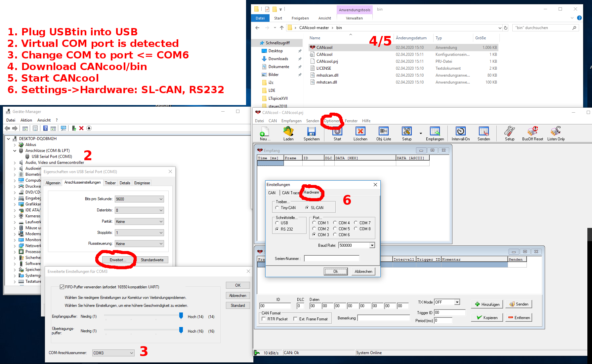Select the SL-CAN driver radio button

(307, 208)
